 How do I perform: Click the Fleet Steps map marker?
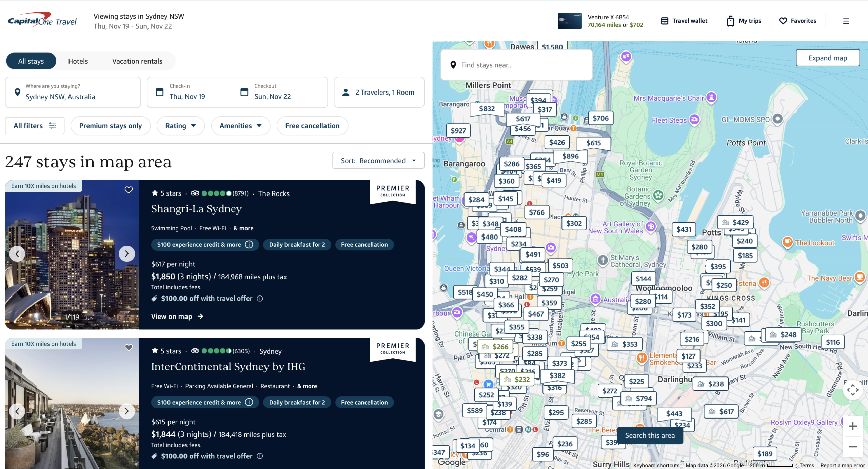[x=694, y=120]
